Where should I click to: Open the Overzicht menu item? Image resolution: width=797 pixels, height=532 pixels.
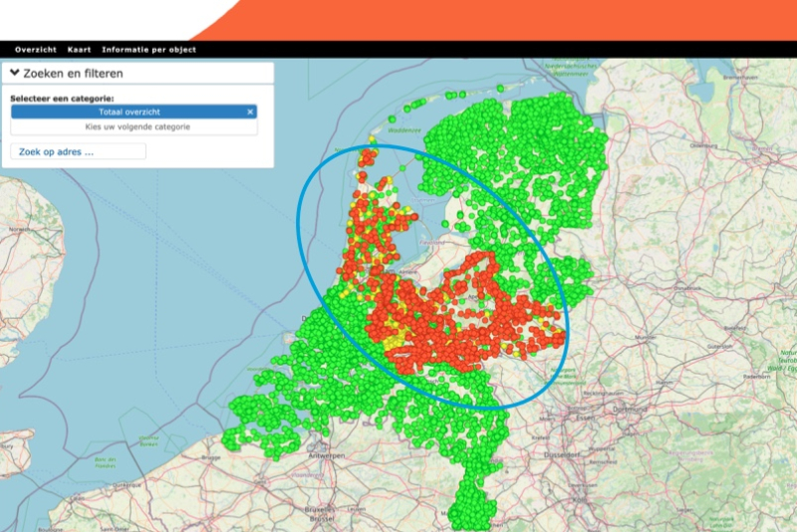tap(33, 50)
